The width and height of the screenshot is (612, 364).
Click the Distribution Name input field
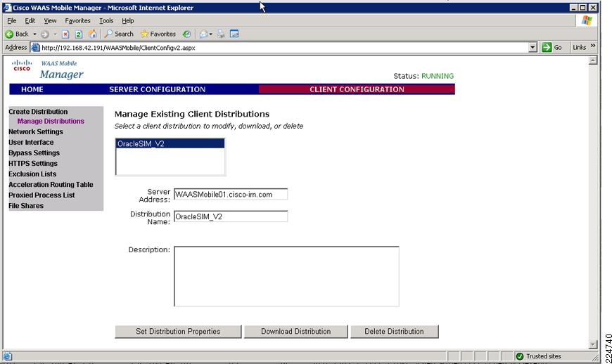coord(231,216)
